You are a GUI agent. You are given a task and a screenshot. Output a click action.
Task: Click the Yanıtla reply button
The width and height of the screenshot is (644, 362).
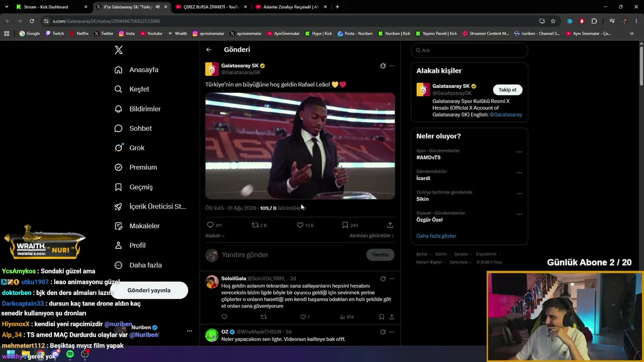(380, 255)
